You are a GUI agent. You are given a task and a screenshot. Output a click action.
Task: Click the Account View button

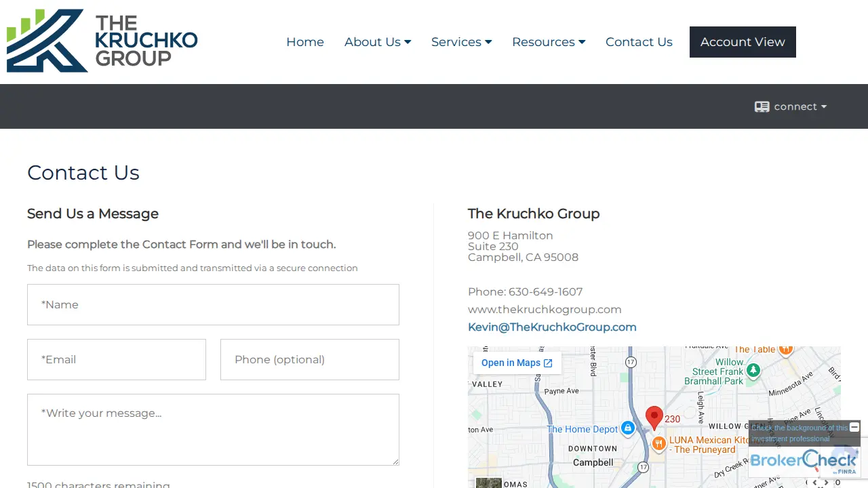click(743, 42)
